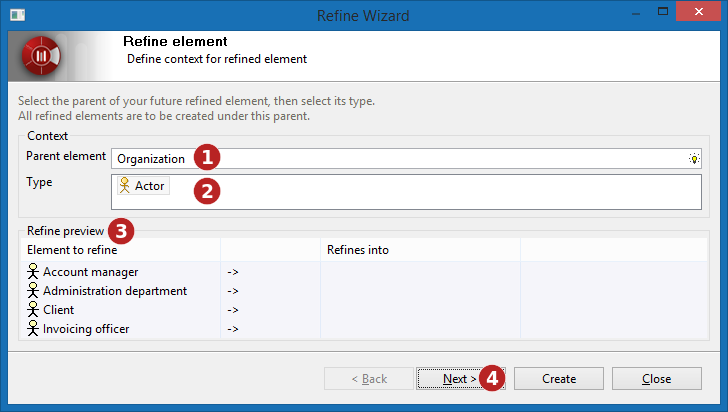
Task: Click the Administration department actor icon
Action: coord(32,290)
